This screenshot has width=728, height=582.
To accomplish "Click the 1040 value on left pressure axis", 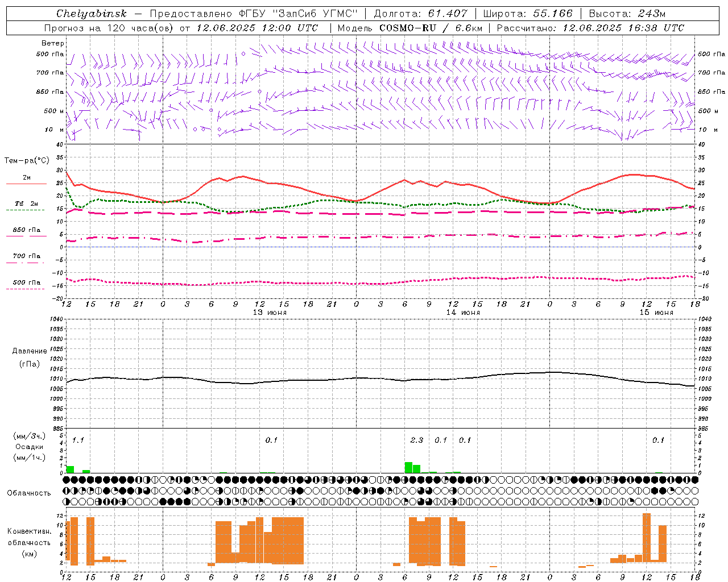I will tap(55, 319).
